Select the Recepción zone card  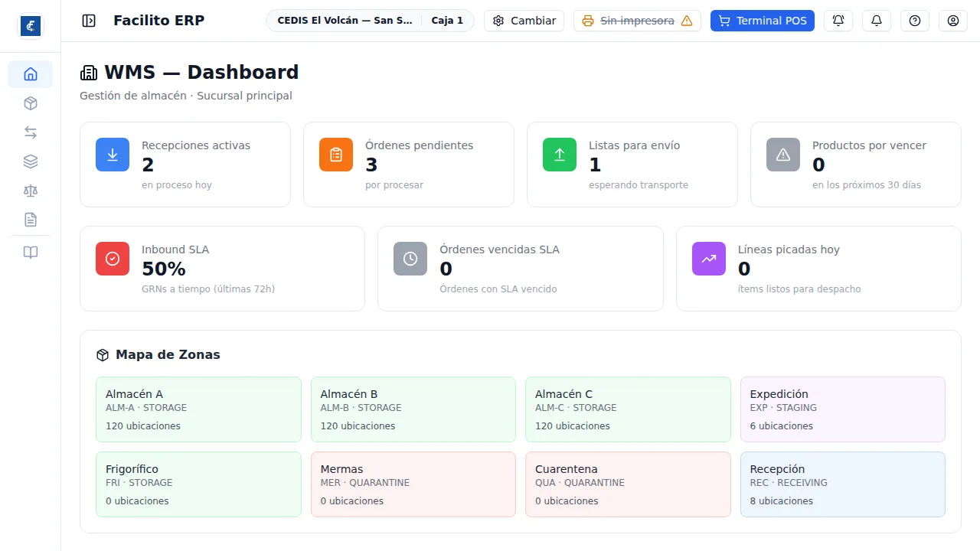[843, 484]
